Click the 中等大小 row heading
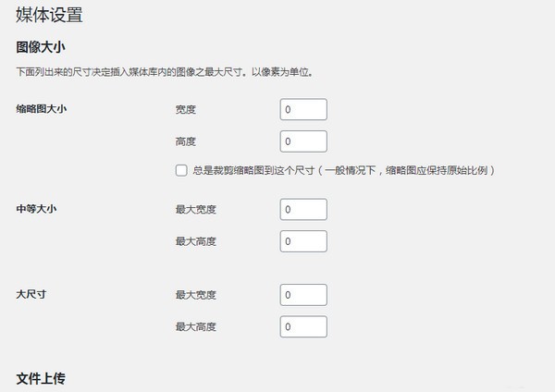This screenshot has width=555, height=392. click(x=36, y=209)
